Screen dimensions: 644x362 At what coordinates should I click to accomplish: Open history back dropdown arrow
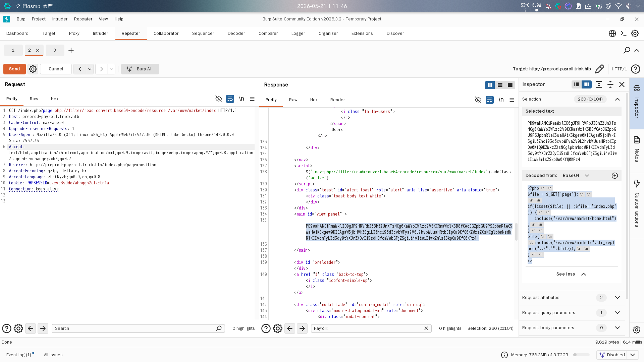(90, 69)
